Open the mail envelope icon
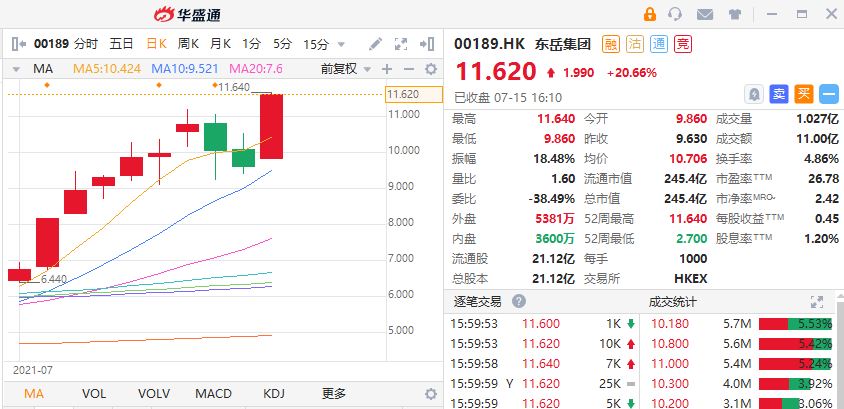The height and width of the screenshot is (409, 844). click(705, 15)
